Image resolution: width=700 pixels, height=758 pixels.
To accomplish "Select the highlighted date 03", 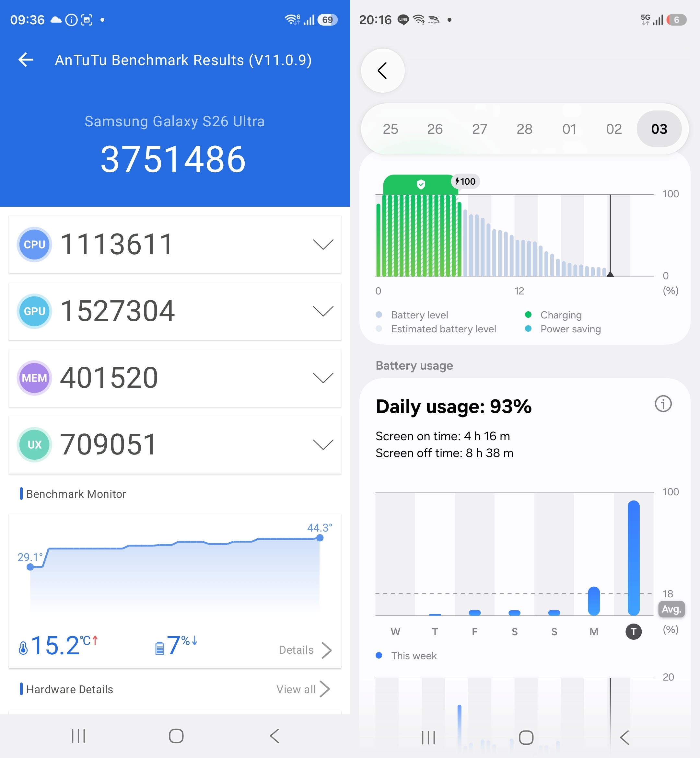I will point(659,129).
